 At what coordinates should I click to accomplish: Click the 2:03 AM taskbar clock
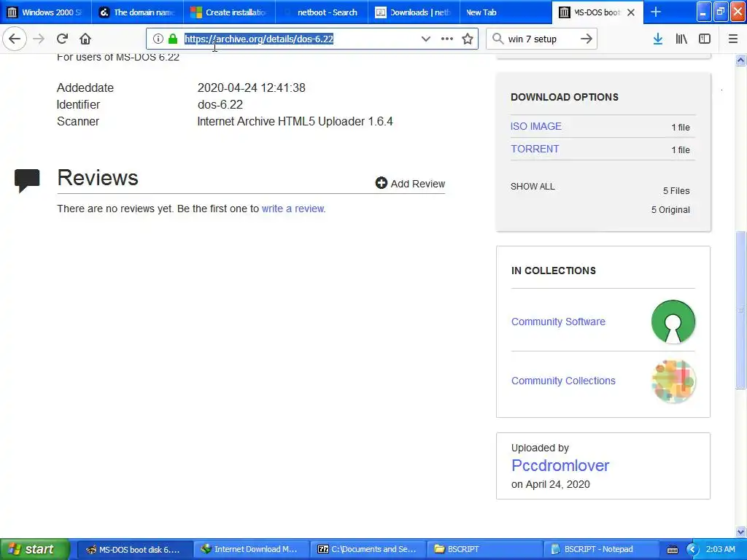pyautogui.click(x=720, y=549)
